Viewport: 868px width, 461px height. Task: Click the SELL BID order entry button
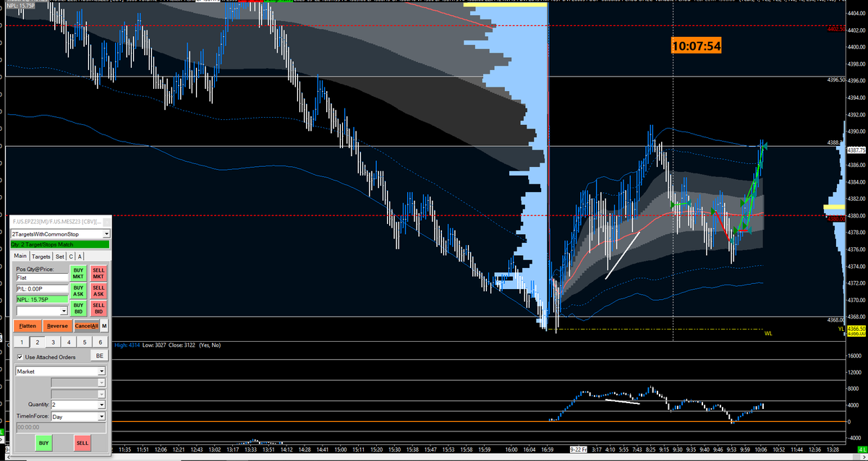pyautogui.click(x=98, y=308)
